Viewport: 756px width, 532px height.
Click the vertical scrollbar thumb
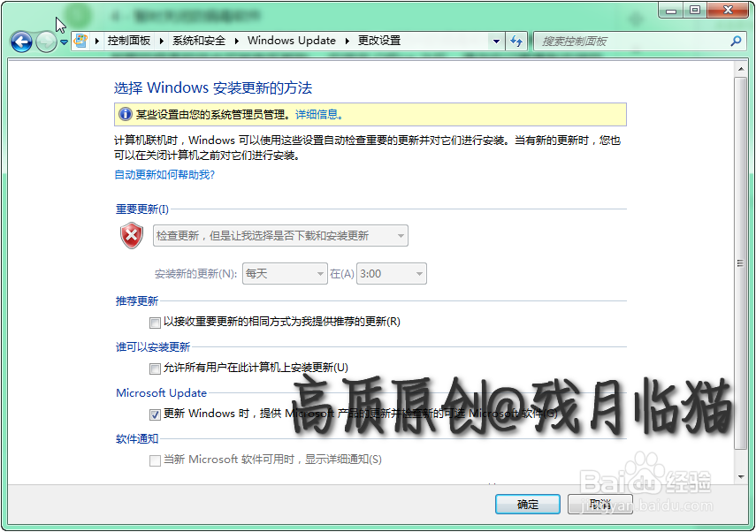click(741, 263)
